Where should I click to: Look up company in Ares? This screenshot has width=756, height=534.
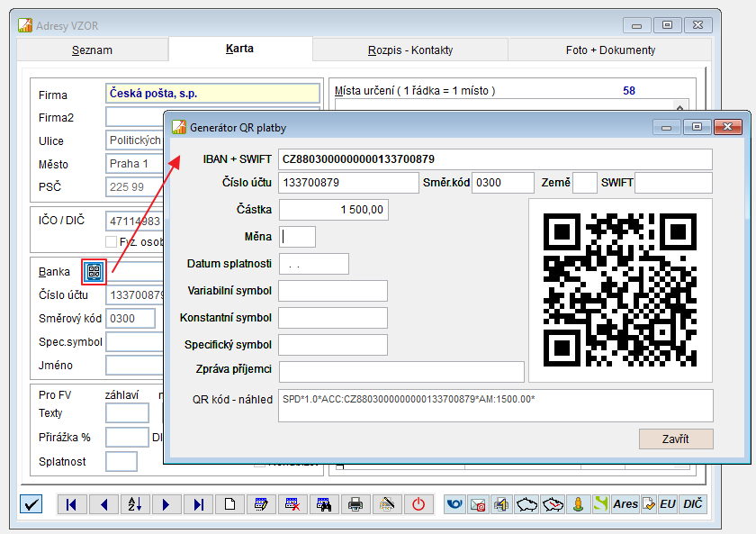pos(625,504)
